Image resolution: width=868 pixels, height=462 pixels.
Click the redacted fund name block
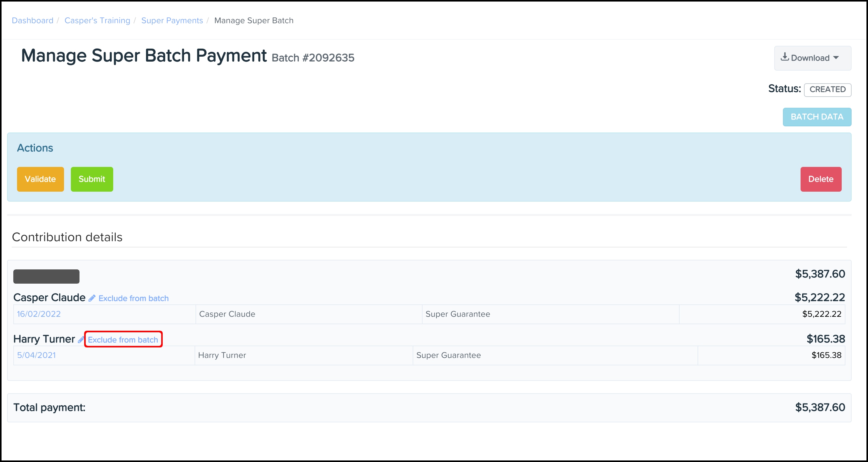click(46, 276)
